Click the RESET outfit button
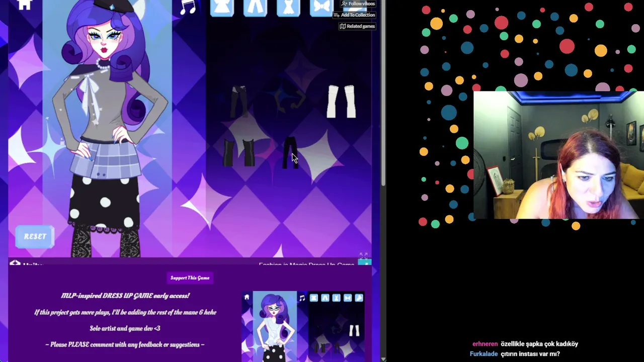Screen dimensions: 644x362 [35, 237]
